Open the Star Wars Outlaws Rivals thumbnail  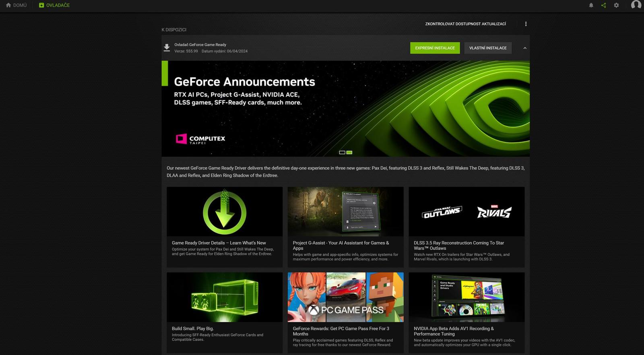click(466, 211)
